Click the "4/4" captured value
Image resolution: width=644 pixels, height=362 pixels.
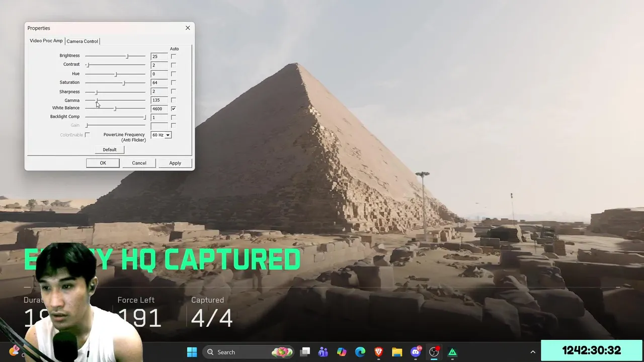211,318
